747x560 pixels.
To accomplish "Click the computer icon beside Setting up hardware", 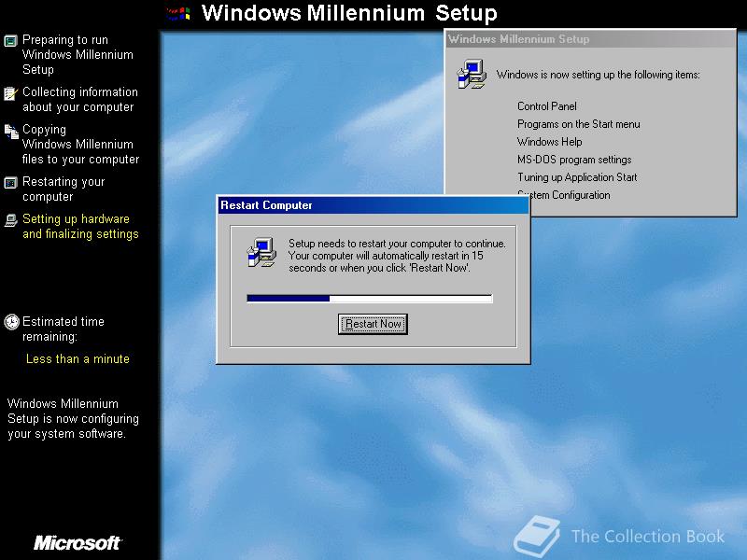I will pyautogui.click(x=10, y=220).
